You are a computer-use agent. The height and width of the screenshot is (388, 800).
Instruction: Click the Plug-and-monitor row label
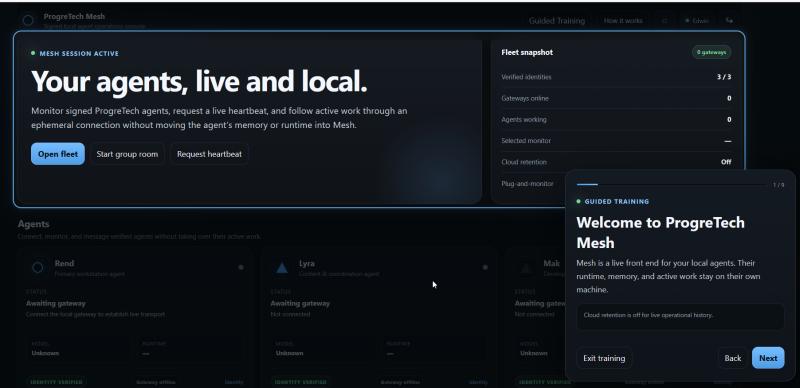pos(527,183)
